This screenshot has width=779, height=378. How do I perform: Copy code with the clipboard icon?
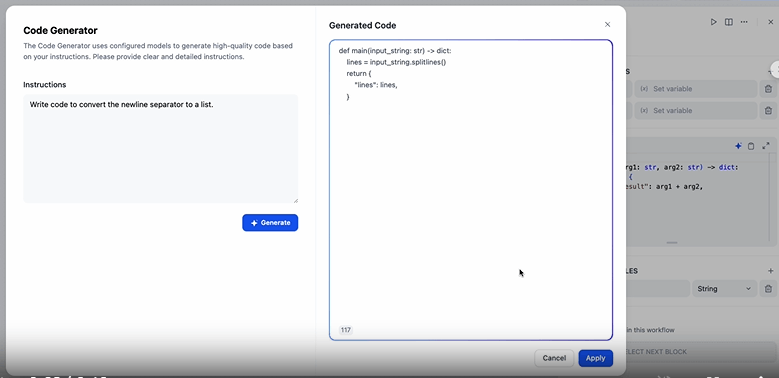coord(751,146)
